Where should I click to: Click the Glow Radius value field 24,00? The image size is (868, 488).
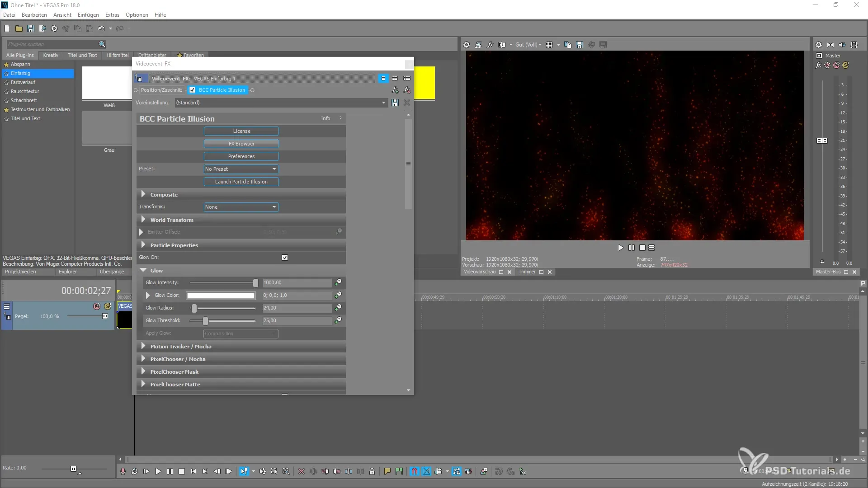point(297,308)
